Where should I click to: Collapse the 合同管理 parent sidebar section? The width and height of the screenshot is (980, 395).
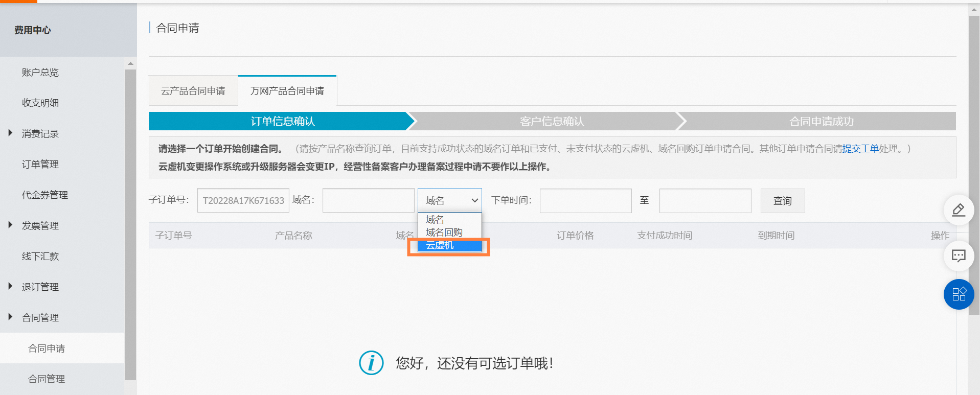[x=10, y=317]
